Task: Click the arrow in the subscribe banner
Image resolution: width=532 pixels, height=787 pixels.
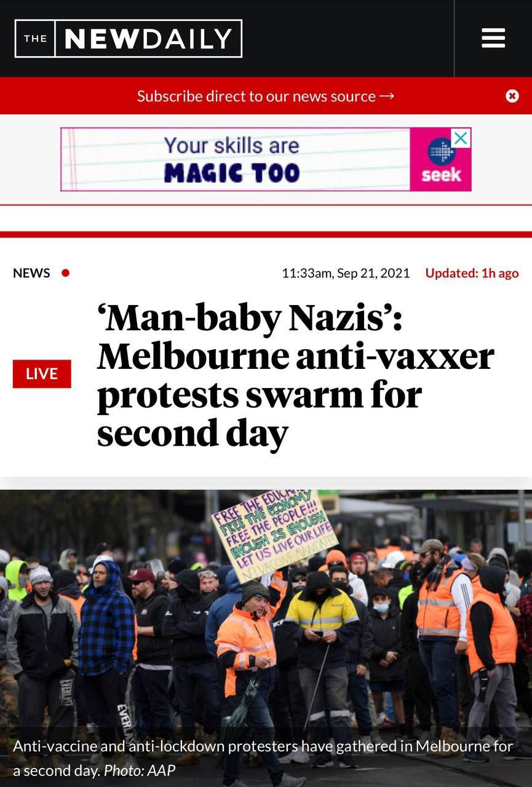Action: pos(387,97)
